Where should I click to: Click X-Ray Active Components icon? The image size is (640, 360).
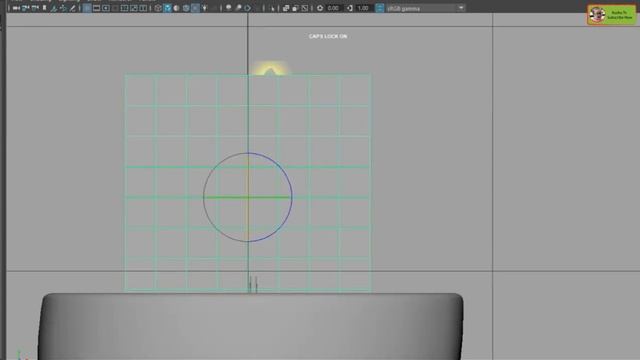coord(295,8)
